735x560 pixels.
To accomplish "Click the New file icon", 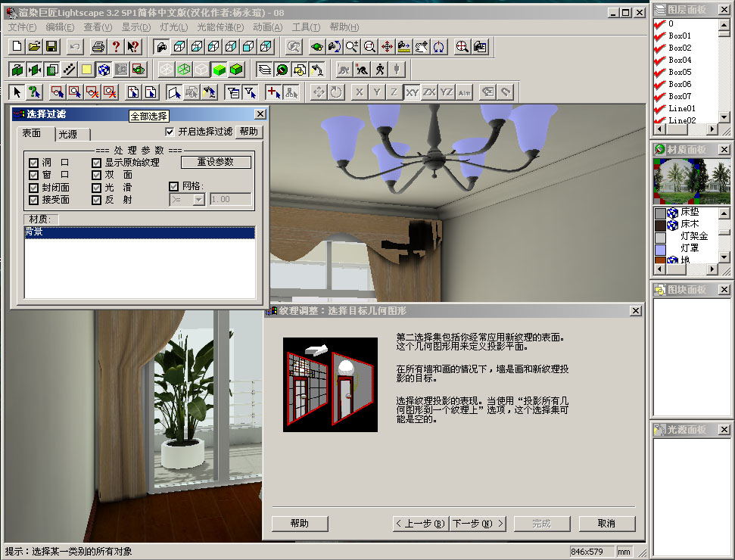I will [17, 46].
